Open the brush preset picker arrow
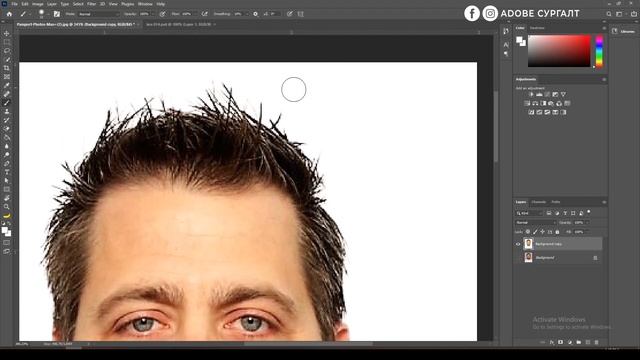 tap(48, 14)
